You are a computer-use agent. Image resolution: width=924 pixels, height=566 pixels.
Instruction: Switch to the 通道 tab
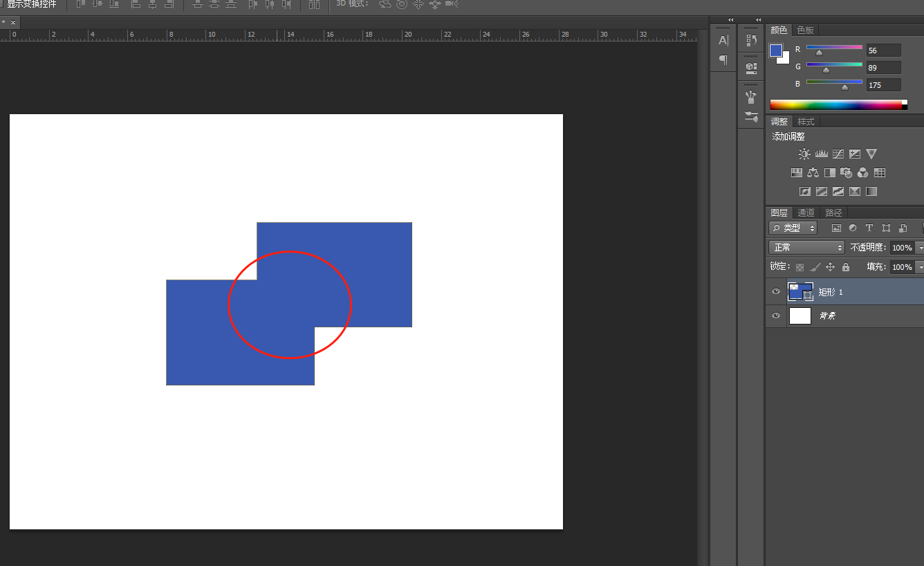(x=806, y=213)
